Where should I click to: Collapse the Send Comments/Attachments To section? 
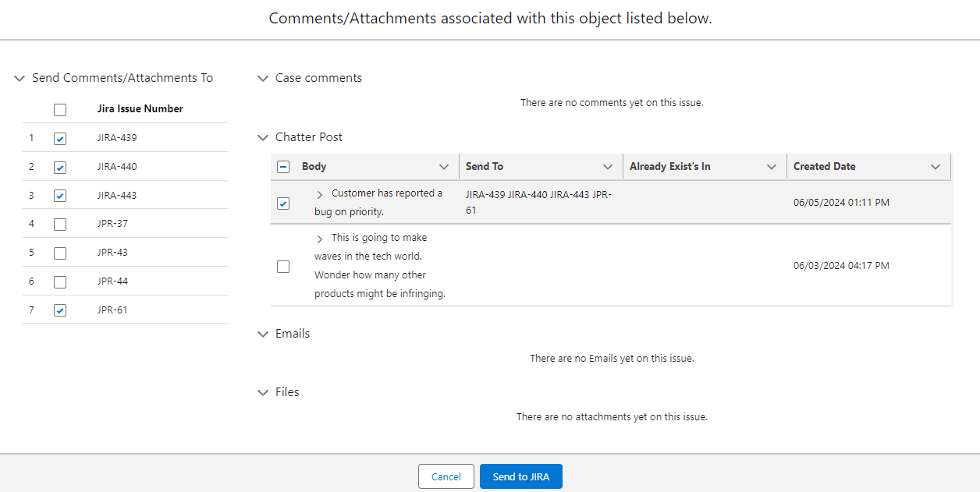[20, 79]
